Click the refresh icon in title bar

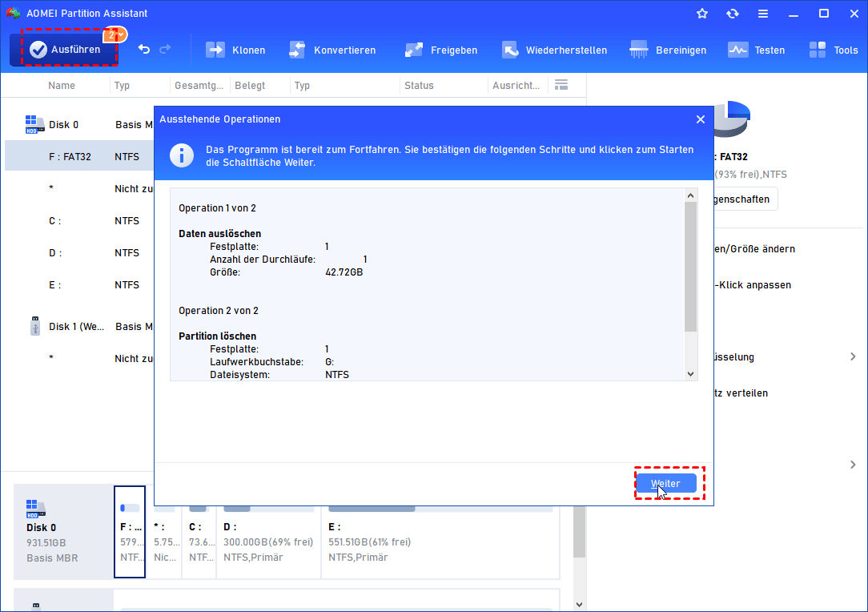[x=733, y=14]
